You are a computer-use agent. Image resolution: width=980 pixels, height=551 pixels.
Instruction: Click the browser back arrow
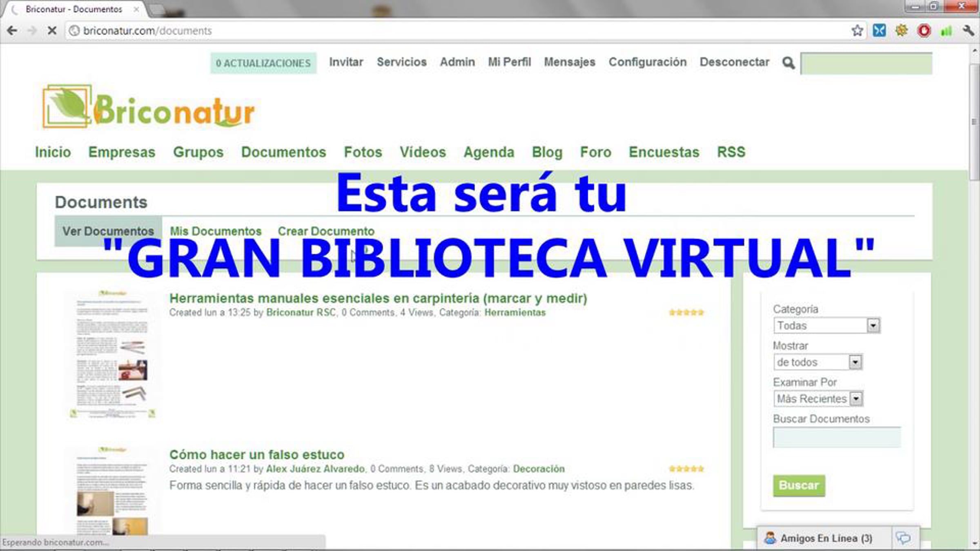pyautogui.click(x=12, y=31)
